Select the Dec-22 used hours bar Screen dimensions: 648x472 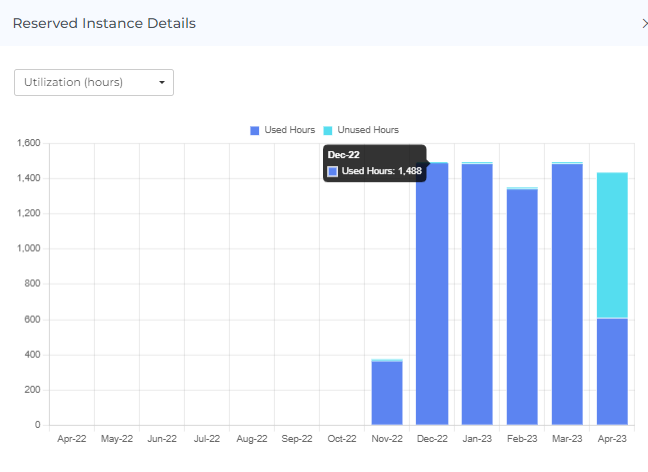[432, 300]
